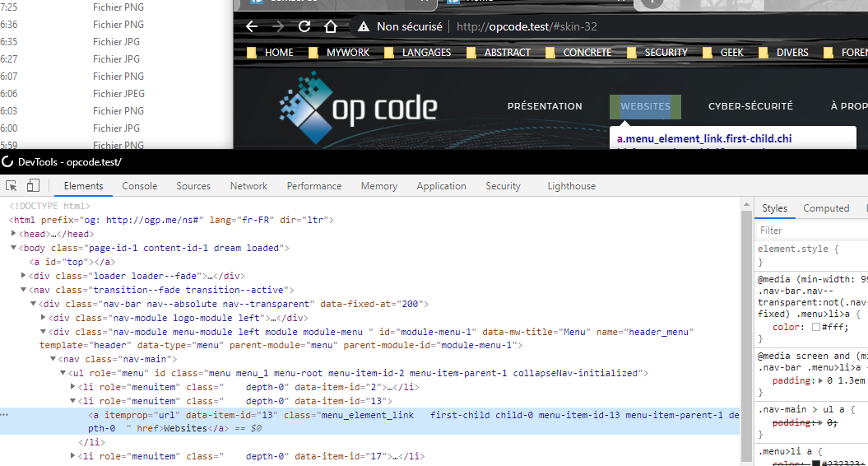The image size is (868, 466).
Task: Collapse the ul role menu node
Action: 63,372
